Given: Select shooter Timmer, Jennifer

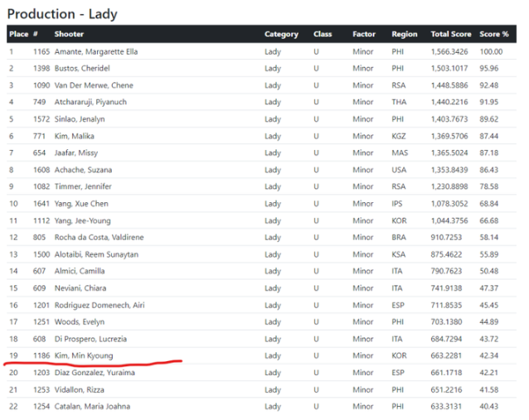Looking at the screenshot, I should 83,186.
